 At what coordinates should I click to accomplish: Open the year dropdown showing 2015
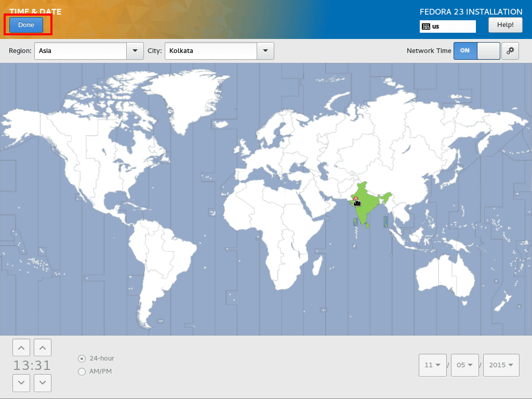point(501,365)
